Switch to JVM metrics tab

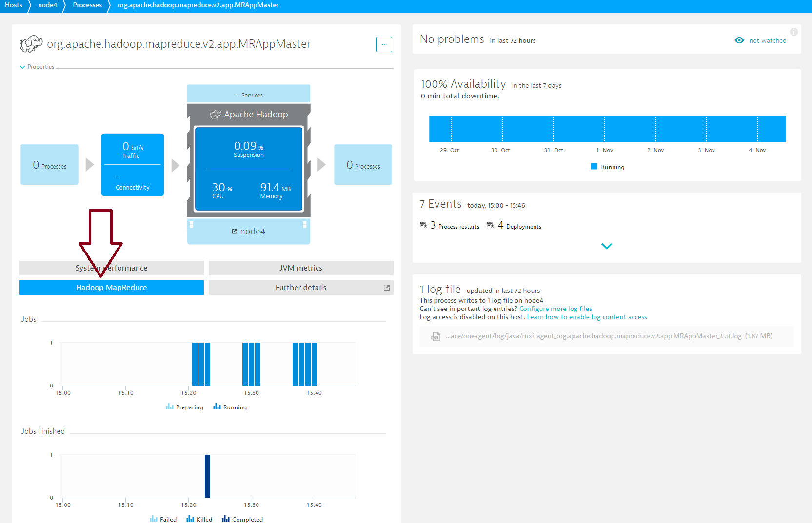coord(301,268)
